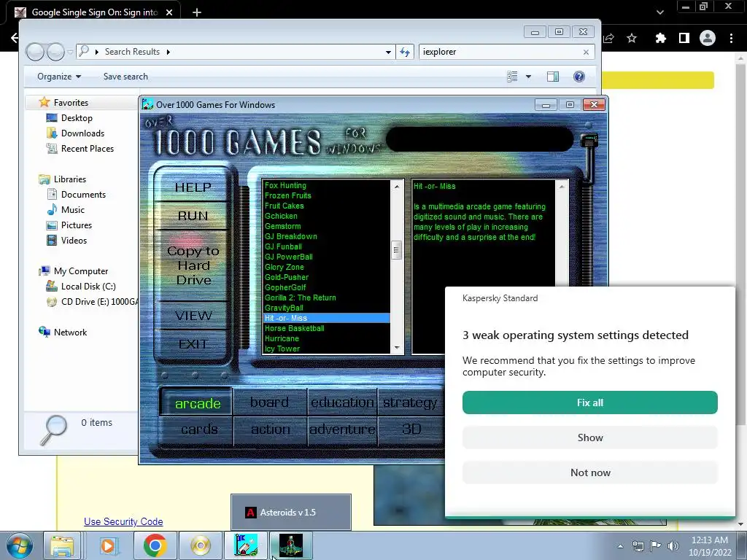Select the 3D category tab
The width and height of the screenshot is (747, 560).
tap(411, 429)
